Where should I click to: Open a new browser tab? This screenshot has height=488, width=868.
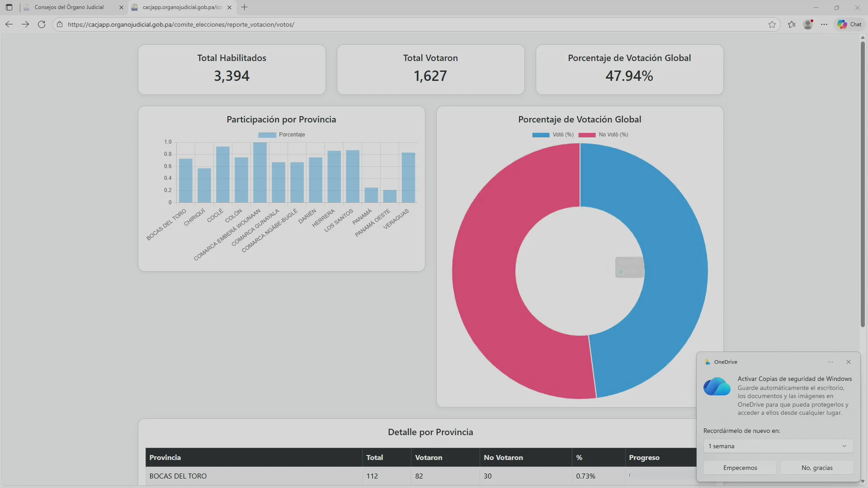coord(245,7)
